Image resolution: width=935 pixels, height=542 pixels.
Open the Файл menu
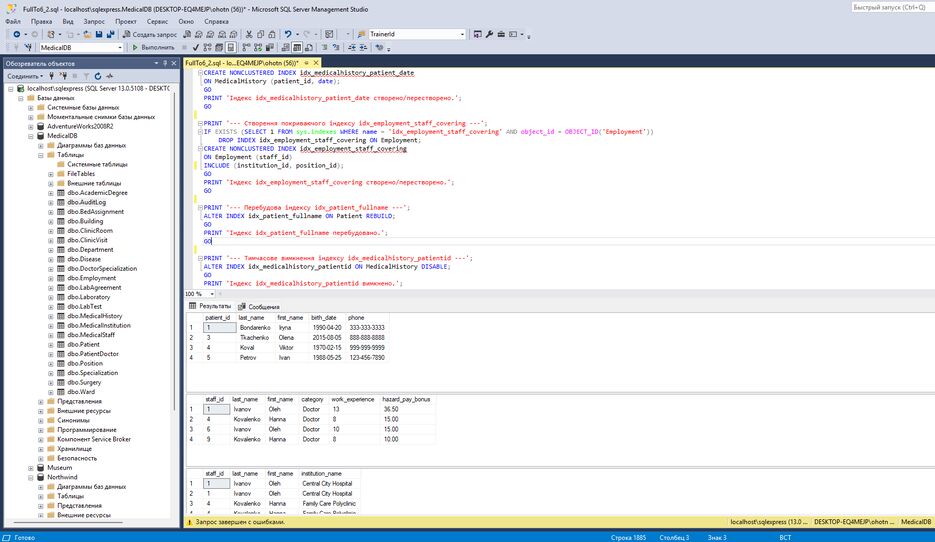[x=13, y=21]
